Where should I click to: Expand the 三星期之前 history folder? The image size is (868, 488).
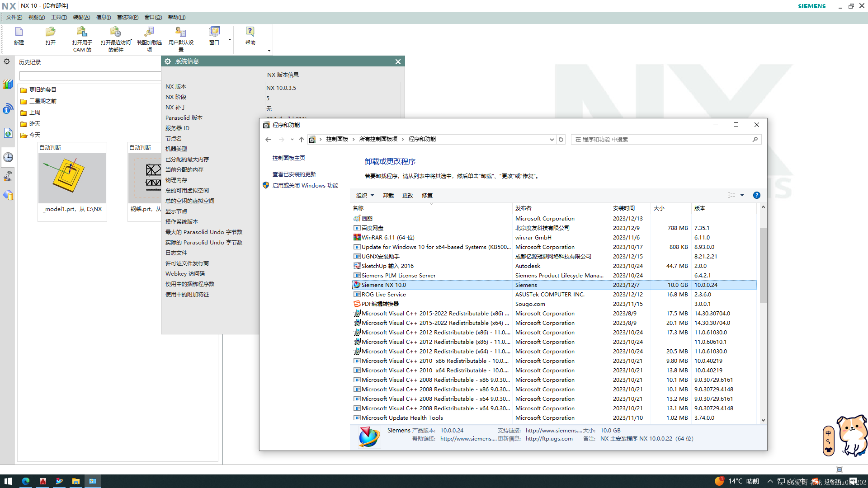pyautogui.click(x=38, y=101)
